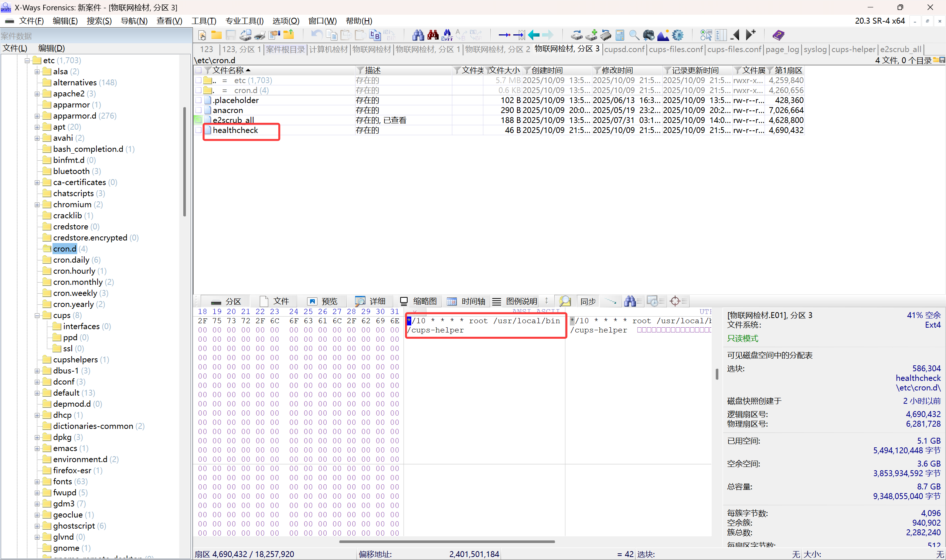
Task: Click the open folder toolbar icon
Action: (216, 35)
